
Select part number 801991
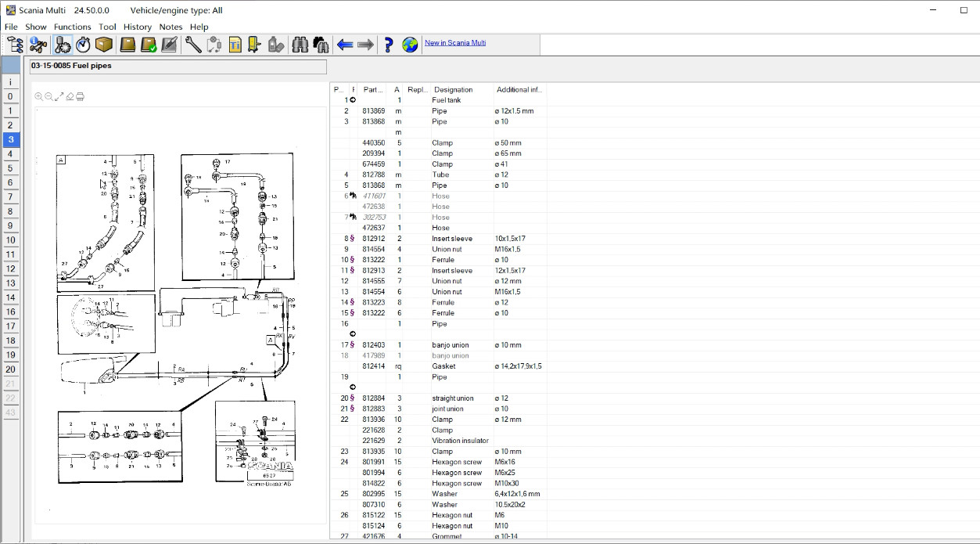pos(373,462)
